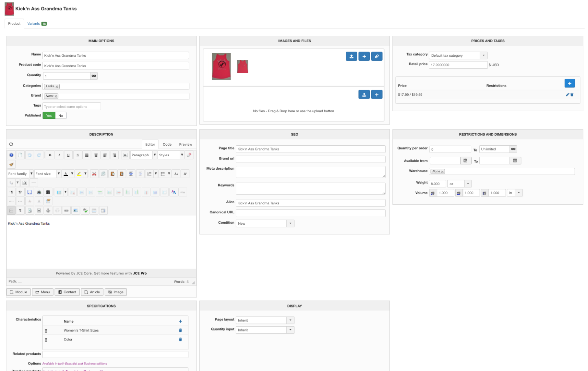Delete the Color characteristic
This screenshot has height=371, width=588.
point(180,339)
